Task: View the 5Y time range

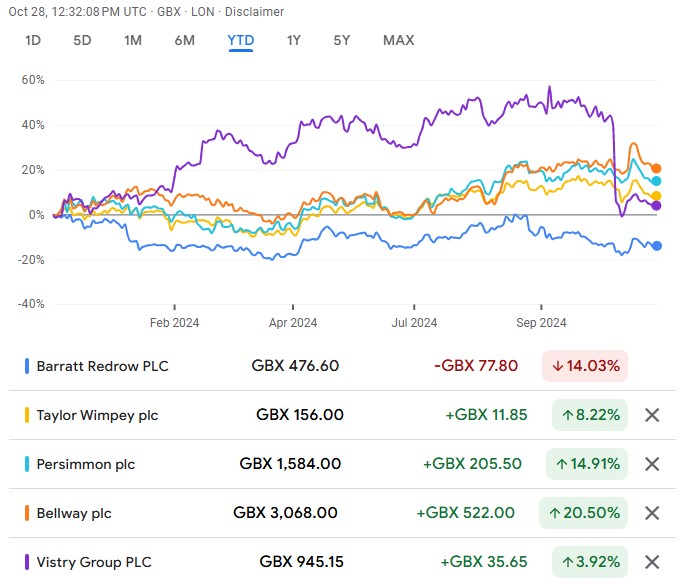Action: (x=342, y=41)
